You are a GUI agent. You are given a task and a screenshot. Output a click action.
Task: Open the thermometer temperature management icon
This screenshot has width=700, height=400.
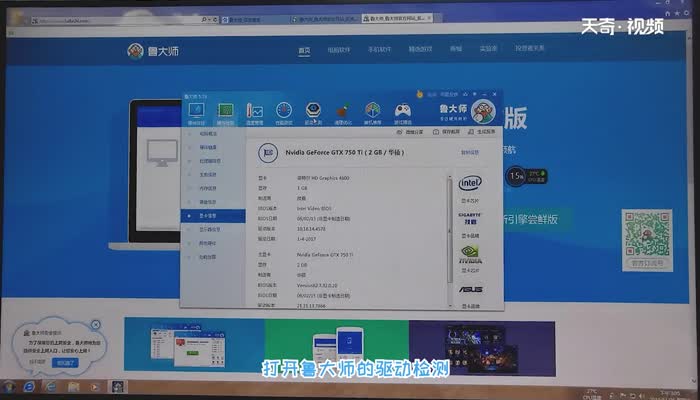[x=254, y=113]
